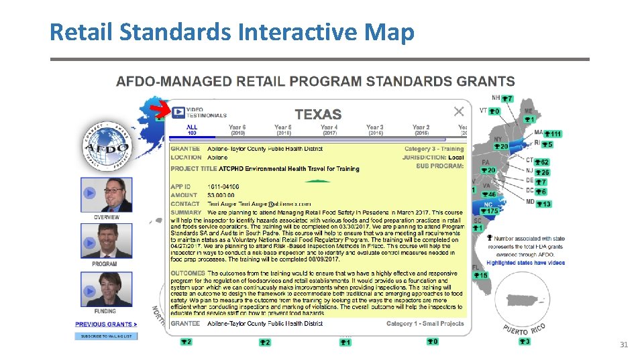Image resolution: width=644 pixels, height=362 pixels.
Task: Select the PA 20 grants badge
Action: pos(489,170)
